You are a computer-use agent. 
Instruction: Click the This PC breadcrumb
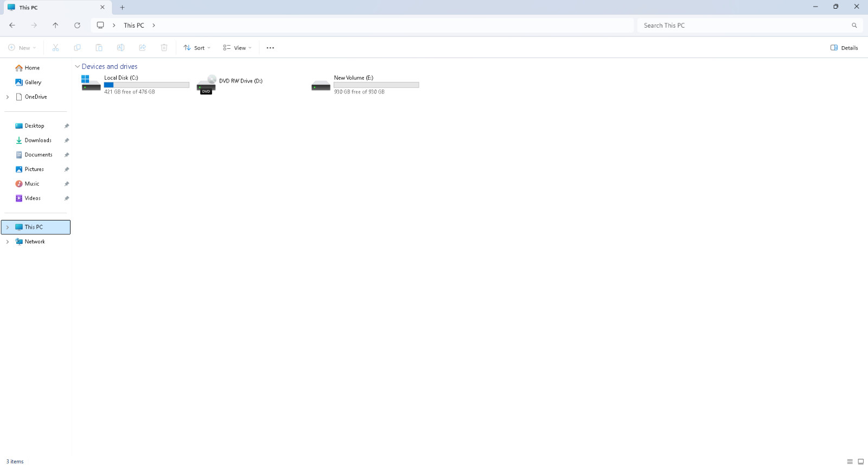(134, 26)
